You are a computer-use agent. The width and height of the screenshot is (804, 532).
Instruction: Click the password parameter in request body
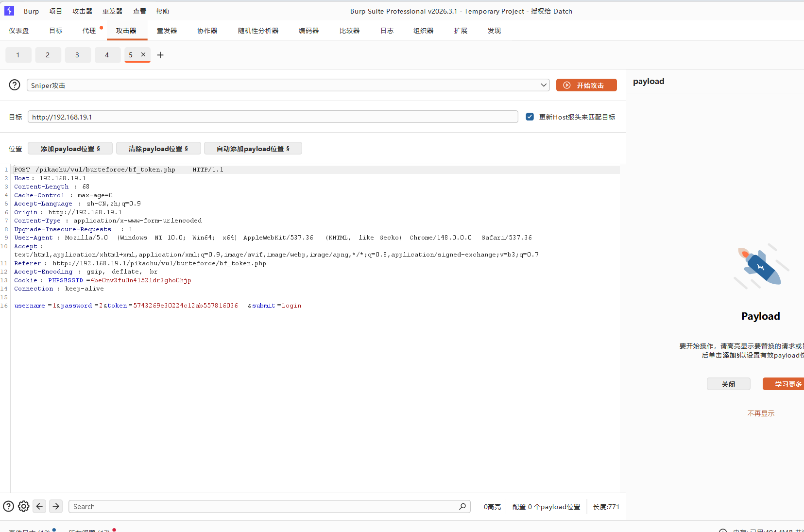point(76,306)
